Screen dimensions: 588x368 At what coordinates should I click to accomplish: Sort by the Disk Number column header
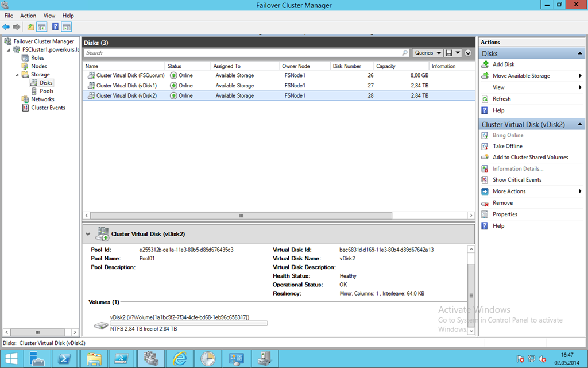[352, 66]
